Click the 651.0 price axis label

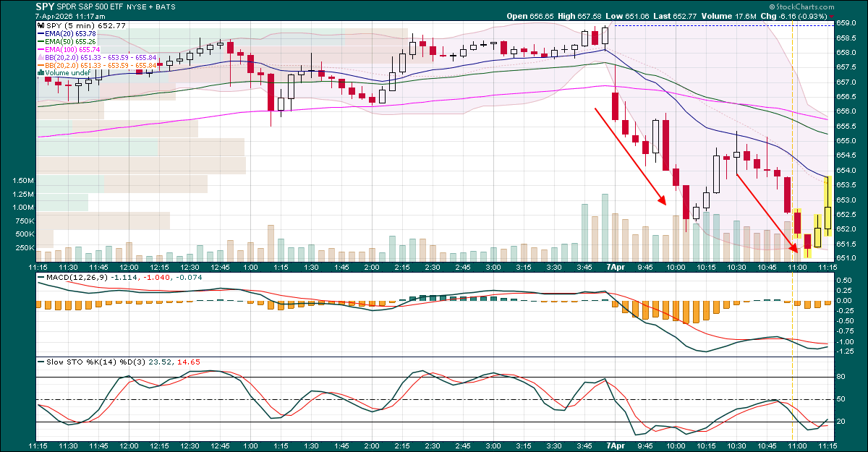click(846, 258)
